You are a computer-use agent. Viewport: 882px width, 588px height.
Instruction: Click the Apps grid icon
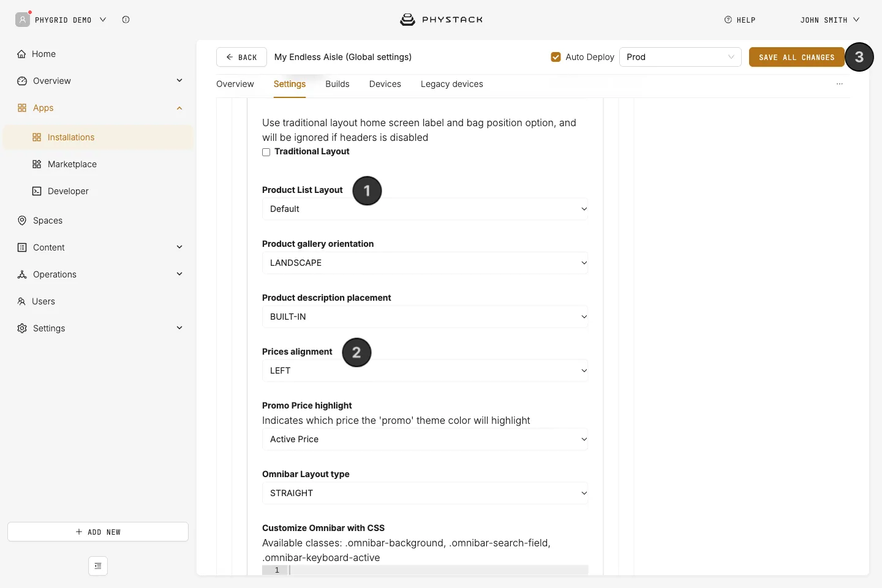(x=22, y=108)
